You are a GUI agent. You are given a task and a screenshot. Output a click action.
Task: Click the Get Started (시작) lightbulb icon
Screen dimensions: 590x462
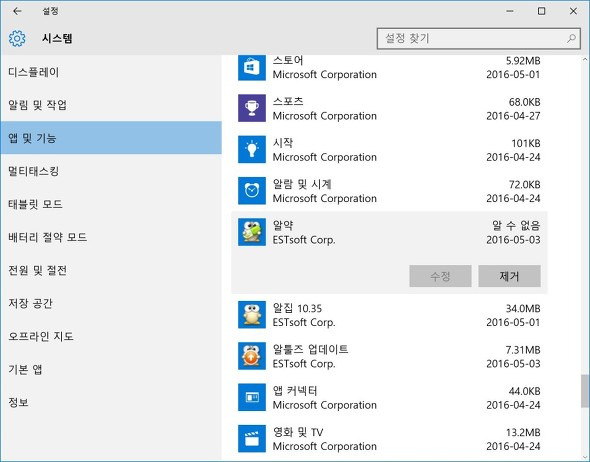point(252,150)
